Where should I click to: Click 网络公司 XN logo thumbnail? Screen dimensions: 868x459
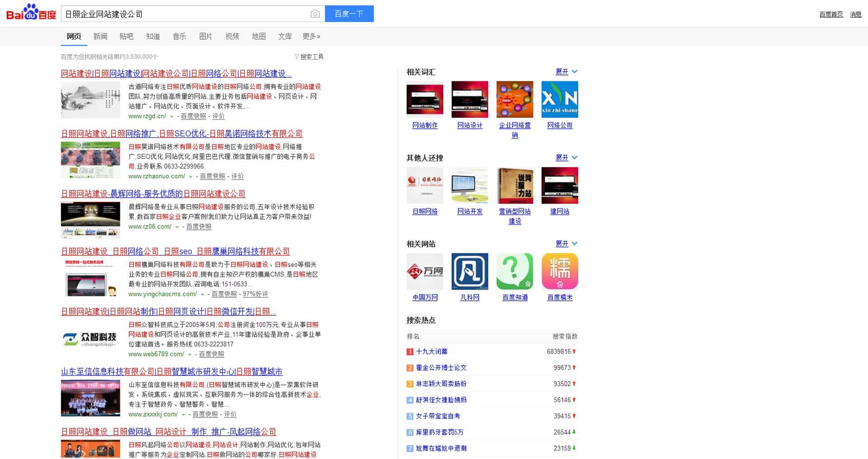560,99
